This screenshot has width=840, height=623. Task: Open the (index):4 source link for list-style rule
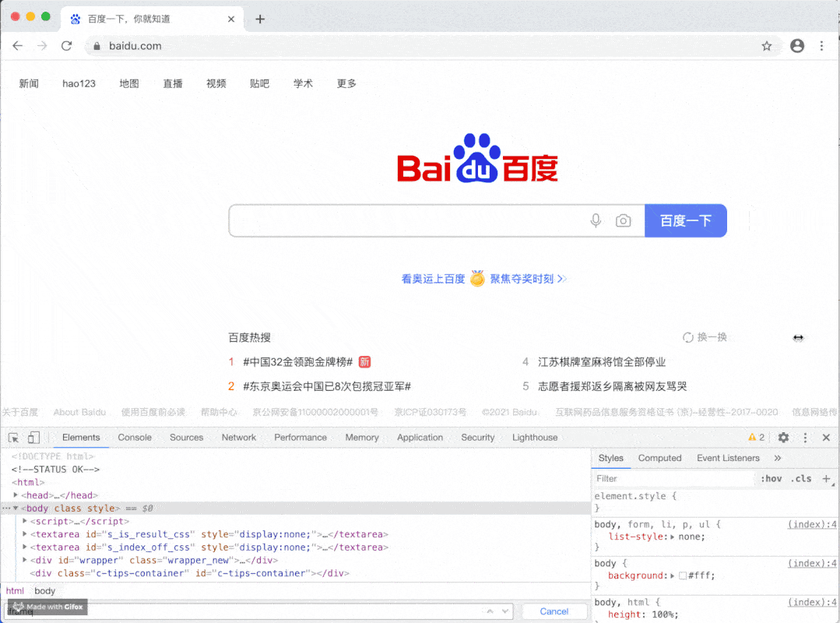[x=812, y=524]
